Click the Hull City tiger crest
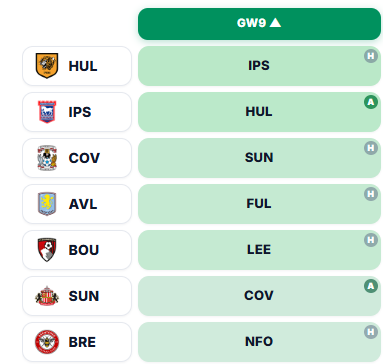This screenshot has height=364, width=383. (47, 66)
